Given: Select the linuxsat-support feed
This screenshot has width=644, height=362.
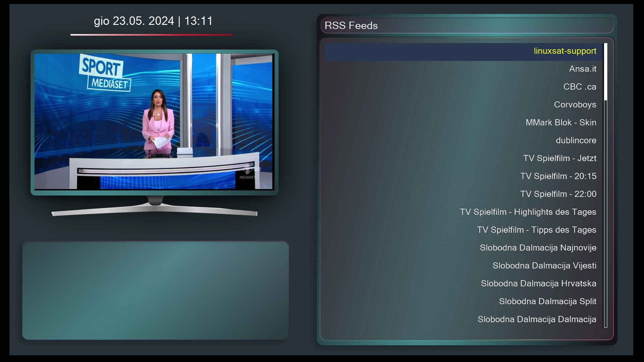Looking at the screenshot, I should 565,51.
